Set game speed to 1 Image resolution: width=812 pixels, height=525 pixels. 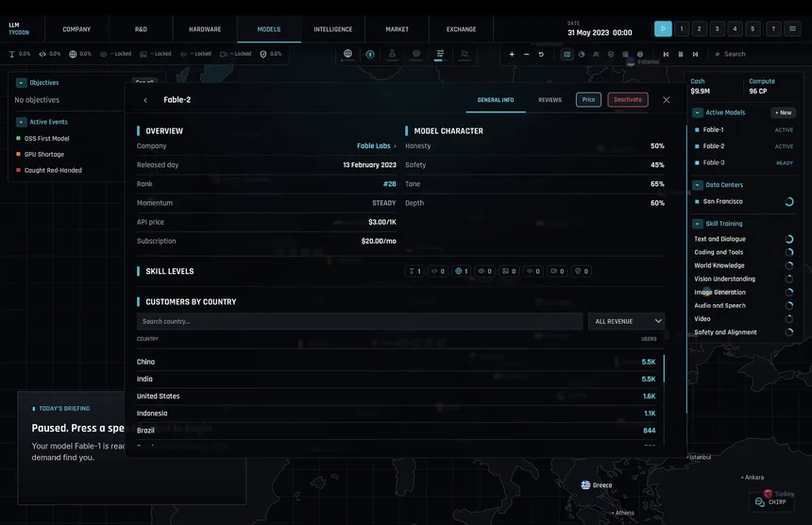(x=682, y=29)
